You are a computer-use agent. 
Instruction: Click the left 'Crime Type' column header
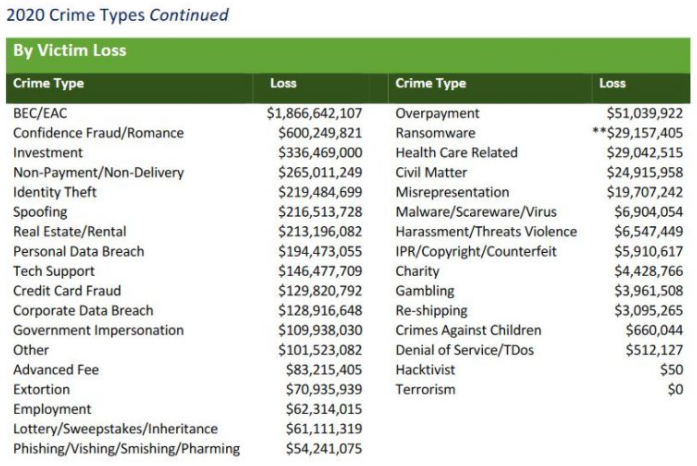coord(48,83)
